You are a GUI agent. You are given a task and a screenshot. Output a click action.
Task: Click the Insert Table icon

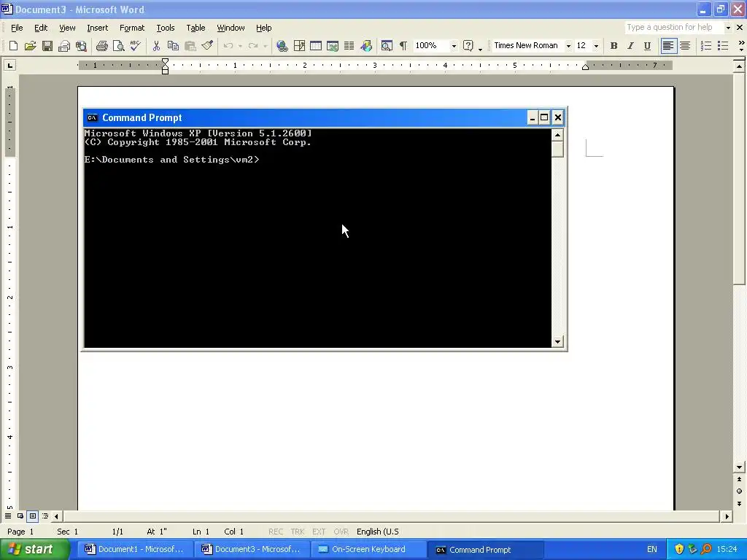click(316, 46)
